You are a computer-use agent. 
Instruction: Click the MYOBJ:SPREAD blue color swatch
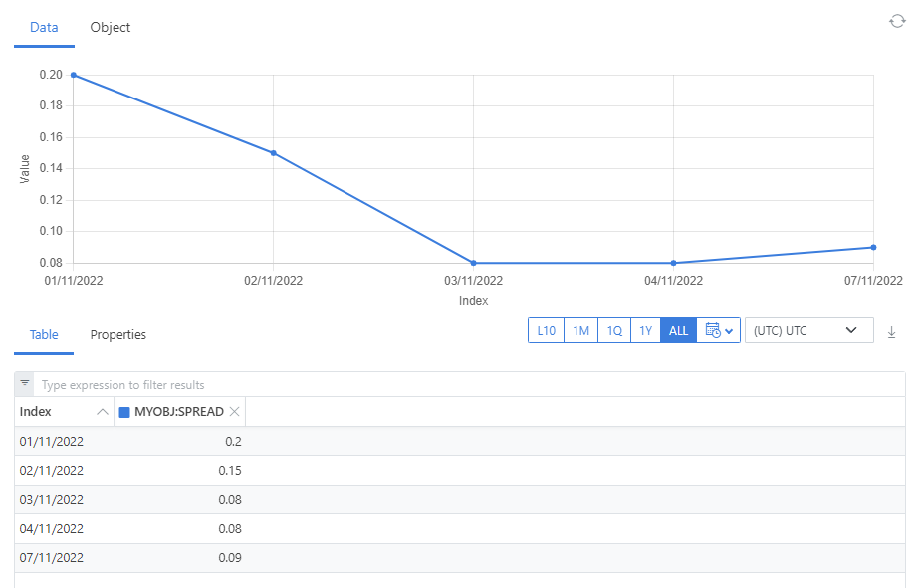124,412
